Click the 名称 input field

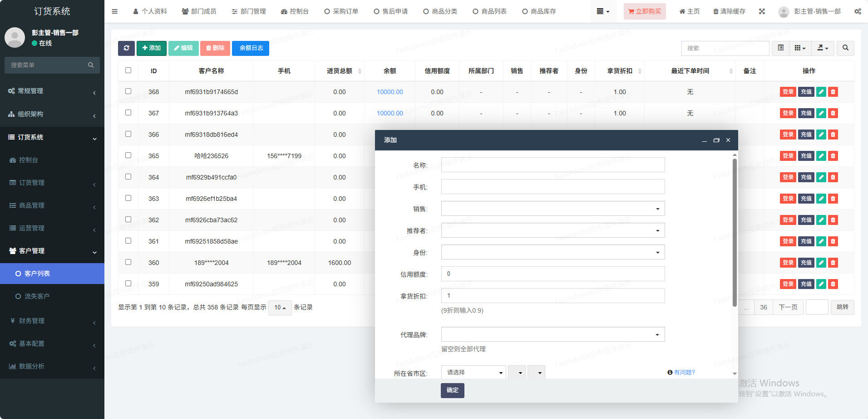(x=552, y=165)
